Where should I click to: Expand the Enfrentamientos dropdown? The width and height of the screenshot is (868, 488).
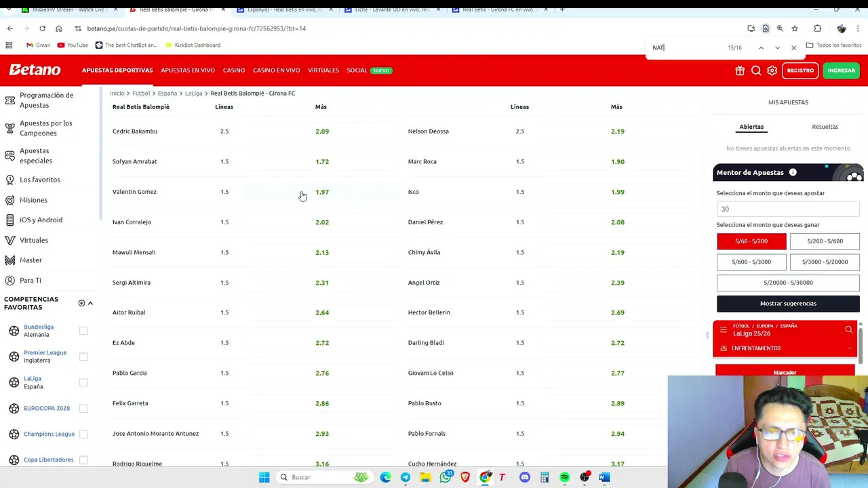click(786, 348)
